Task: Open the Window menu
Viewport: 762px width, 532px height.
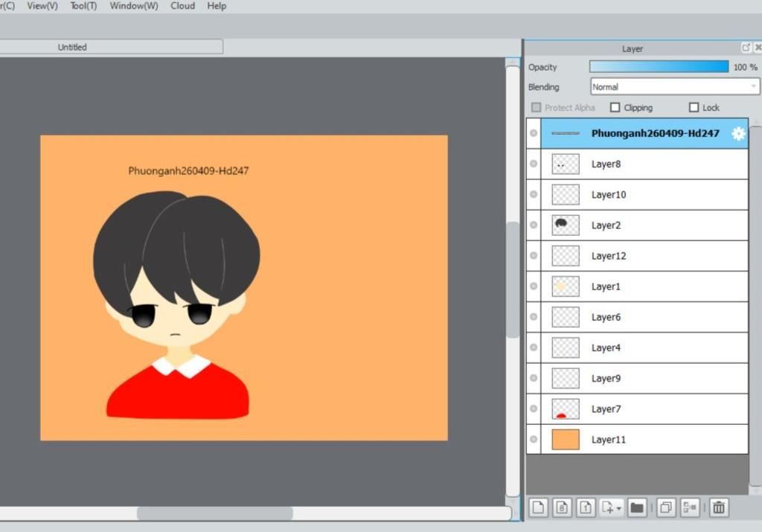Action: pos(134,6)
